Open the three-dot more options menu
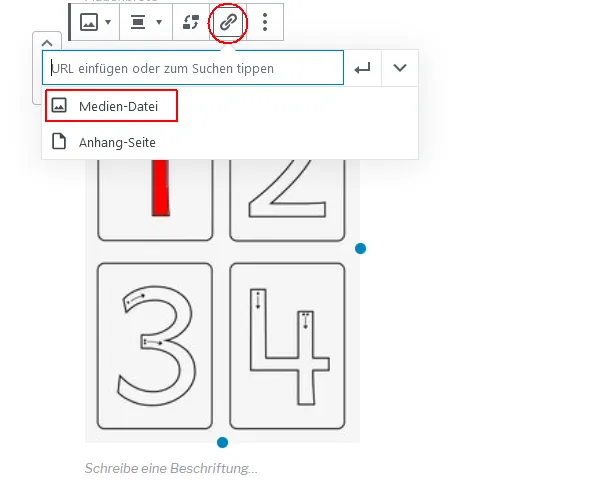The width and height of the screenshot is (589, 493). pyautogui.click(x=265, y=22)
